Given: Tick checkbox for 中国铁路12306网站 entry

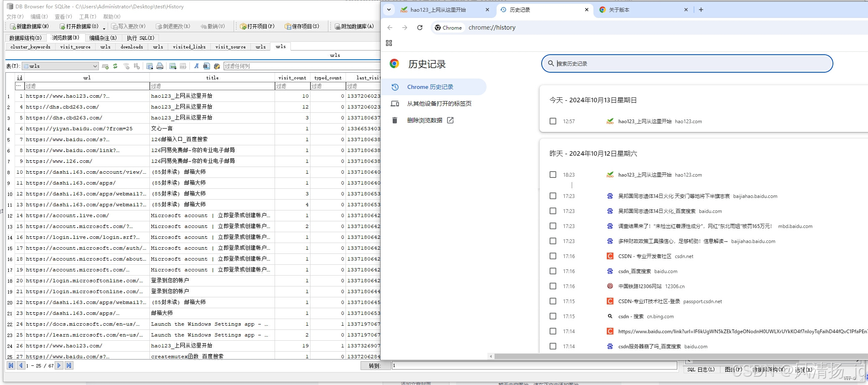Looking at the screenshot, I should coord(553,286).
